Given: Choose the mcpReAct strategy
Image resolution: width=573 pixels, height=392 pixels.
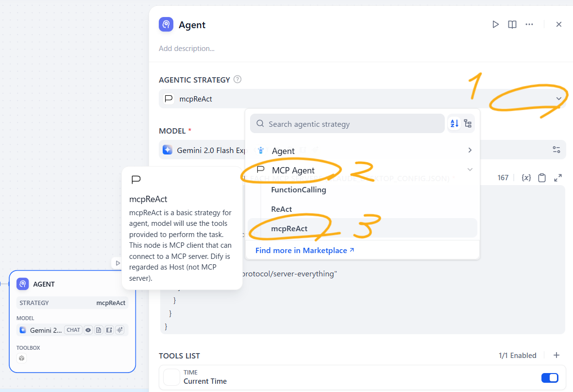Looking at the screenshot, I should (x=363, y=228).
